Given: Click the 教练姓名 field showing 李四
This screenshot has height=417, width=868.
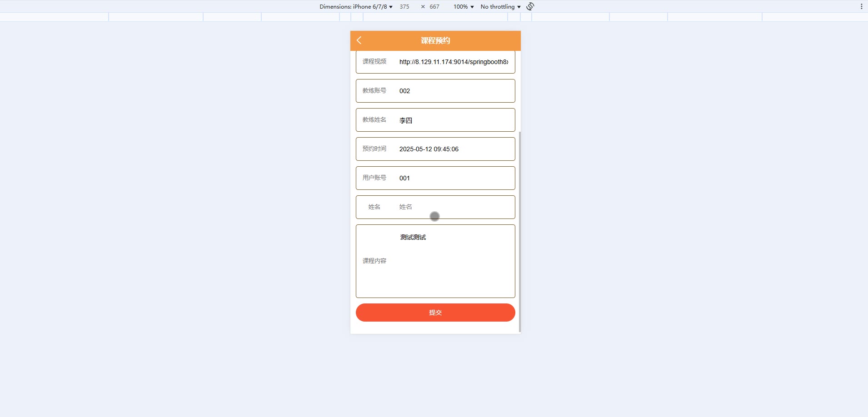Looking at the screenshot, I should click(454, 120).
